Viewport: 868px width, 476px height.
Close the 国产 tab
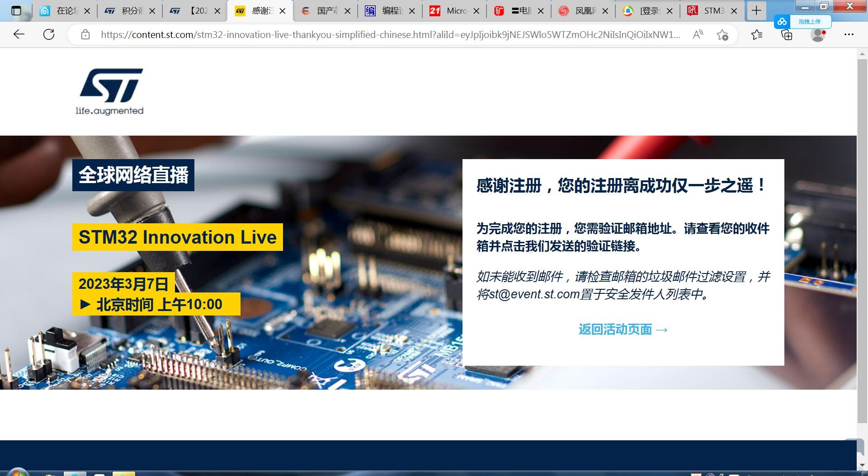[x=347, y=11]
